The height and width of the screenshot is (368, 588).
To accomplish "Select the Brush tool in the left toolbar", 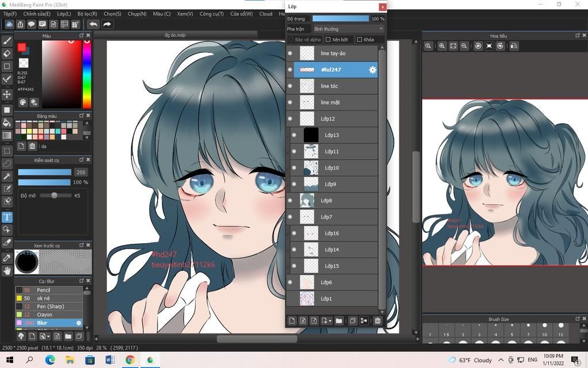I will [7, 41].
